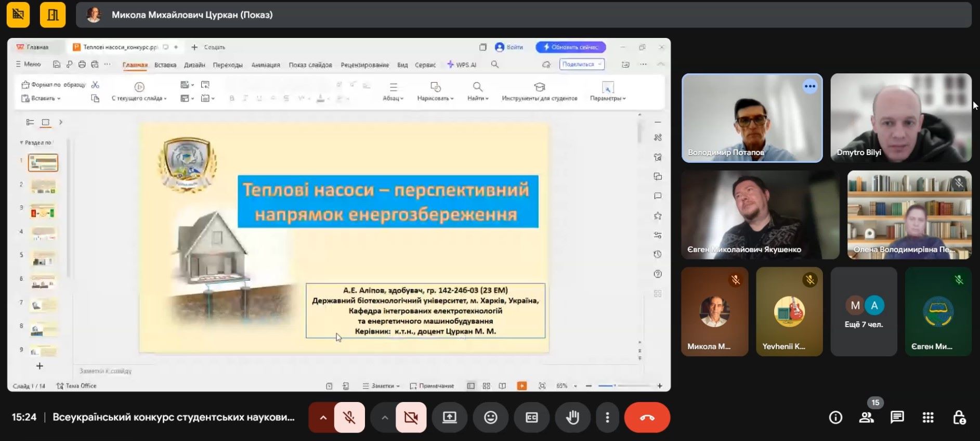
Task: Raise hand in the meeting
Action: click(572, 418)
